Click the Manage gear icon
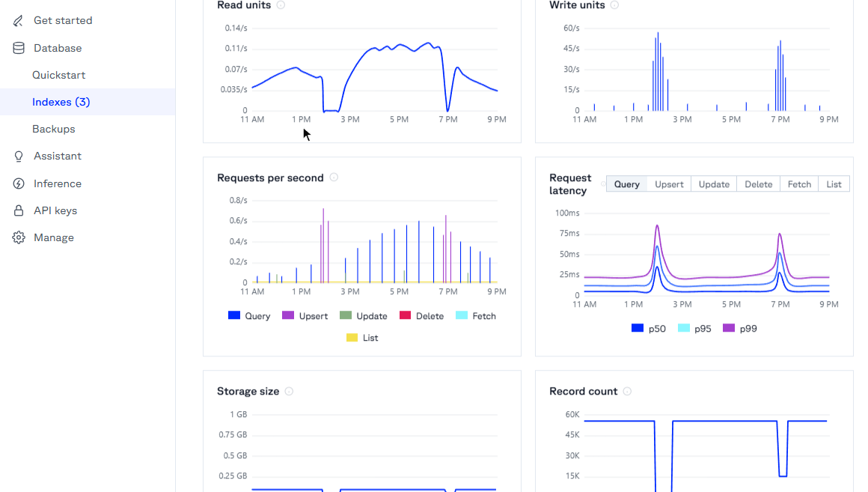 coord(18,237)
